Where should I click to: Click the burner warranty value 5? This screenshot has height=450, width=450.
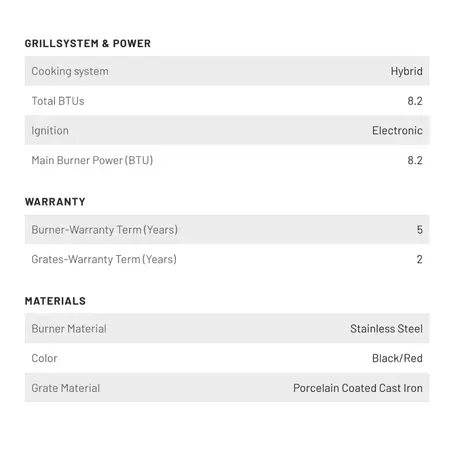(420, 230)
